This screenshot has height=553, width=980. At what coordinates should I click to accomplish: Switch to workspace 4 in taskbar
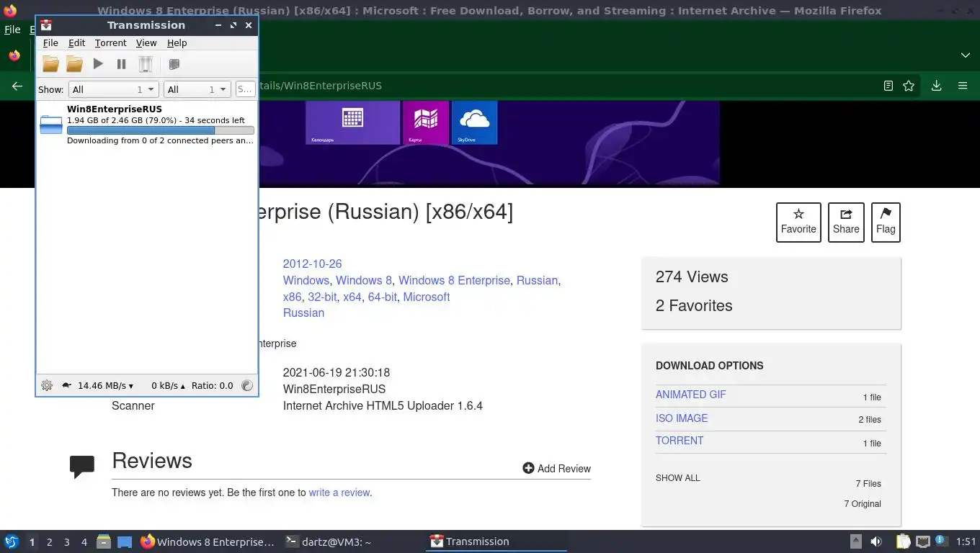tap(84, 542)
